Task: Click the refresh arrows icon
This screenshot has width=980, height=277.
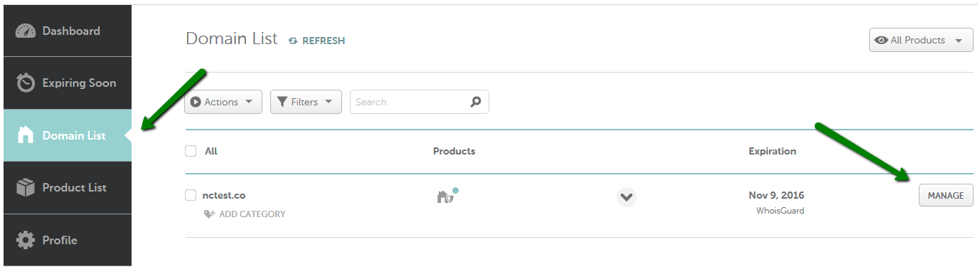Action: click(x=293, y=41)
